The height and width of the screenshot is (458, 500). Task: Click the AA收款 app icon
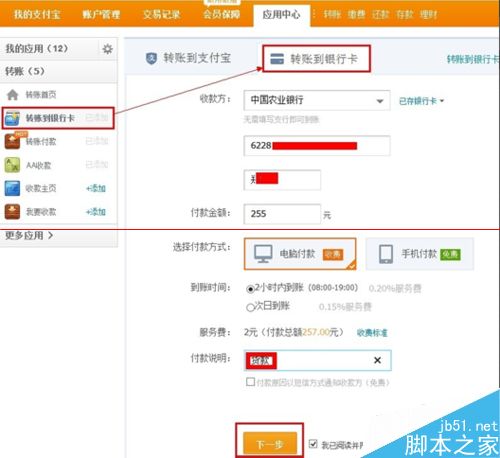point(12,165)
